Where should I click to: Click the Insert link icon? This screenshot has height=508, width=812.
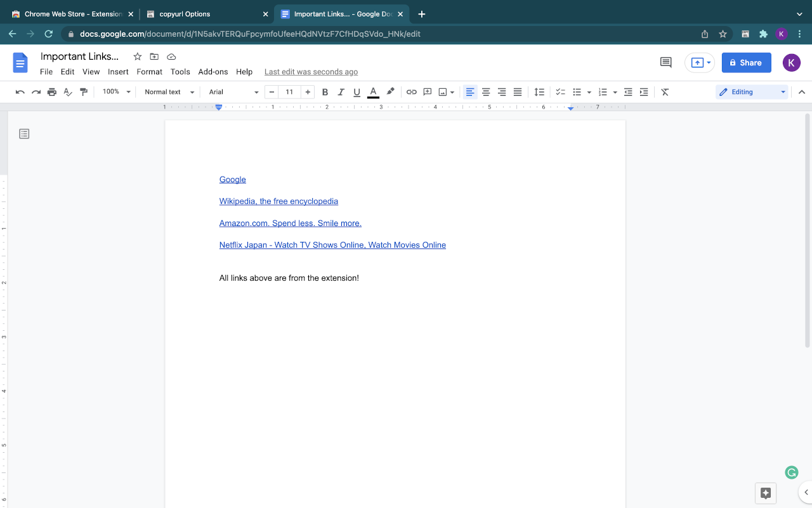pyautogui.click(x=412, y=92)
